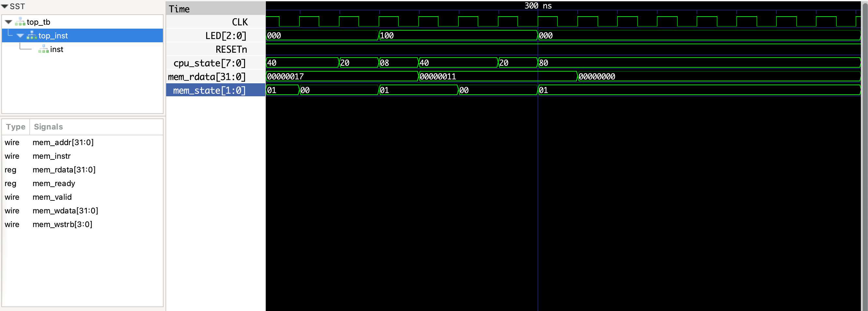The height and width of the screenshot is (311, 868).
Task: Collapse the top_tb tree node arrow
Action: [x=9, y=22]
